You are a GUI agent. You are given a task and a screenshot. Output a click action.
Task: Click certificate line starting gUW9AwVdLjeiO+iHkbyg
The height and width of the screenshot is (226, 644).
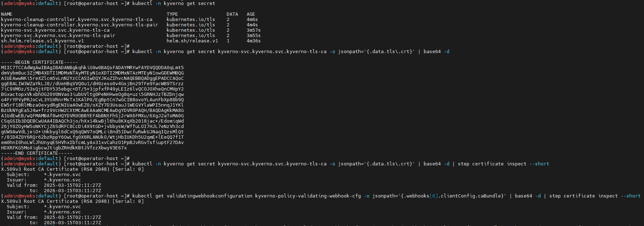[x=92, y=132]
